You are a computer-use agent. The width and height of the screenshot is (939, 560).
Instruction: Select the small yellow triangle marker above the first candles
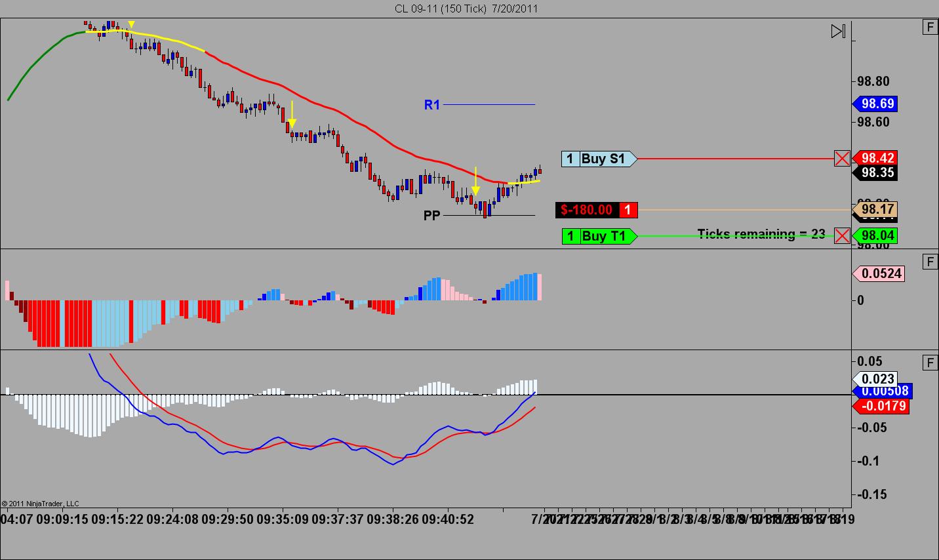click(131, 25)
